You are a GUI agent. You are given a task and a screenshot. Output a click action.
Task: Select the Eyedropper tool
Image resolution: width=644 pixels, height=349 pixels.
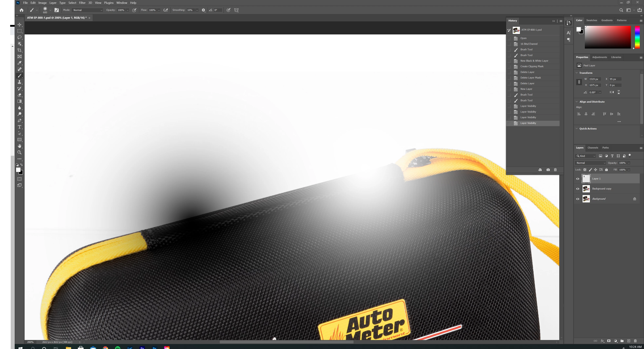pos(20,63)
